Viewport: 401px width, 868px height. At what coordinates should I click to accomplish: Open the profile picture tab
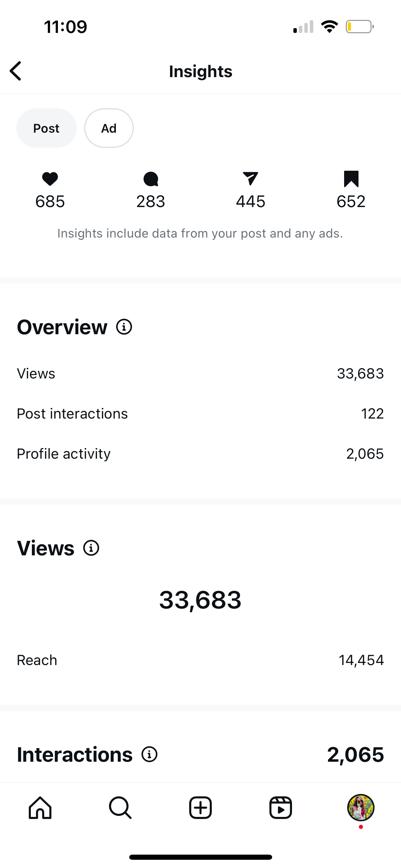(361, 808)
